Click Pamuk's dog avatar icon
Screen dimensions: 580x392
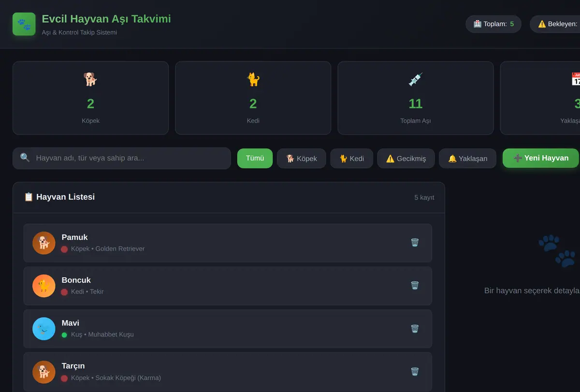point(44,243)
